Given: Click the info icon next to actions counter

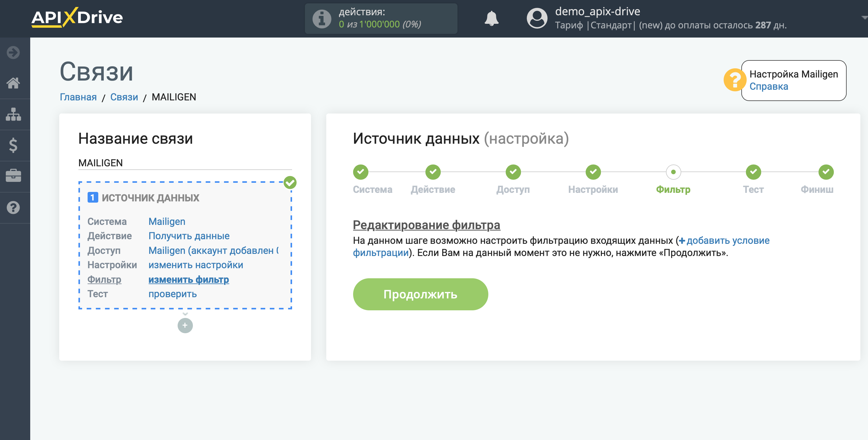Looking at the screenshot, I should click(x=322, y=19).
